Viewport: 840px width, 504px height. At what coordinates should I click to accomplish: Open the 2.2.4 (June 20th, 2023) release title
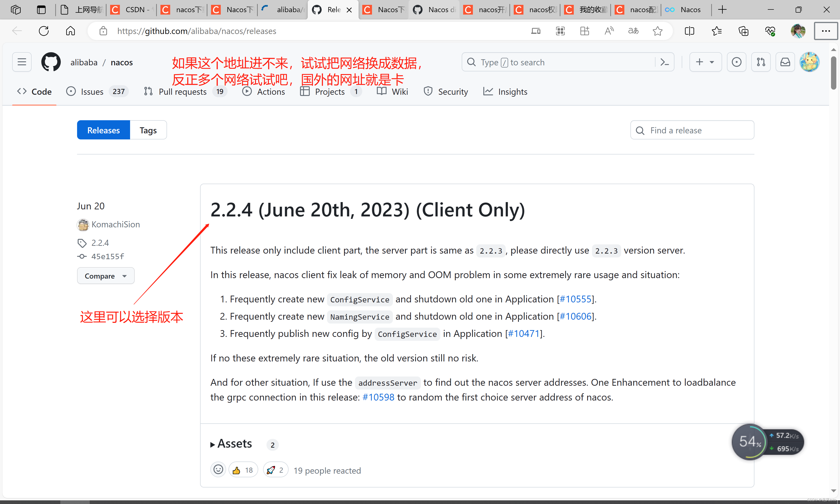click(367, 210)
